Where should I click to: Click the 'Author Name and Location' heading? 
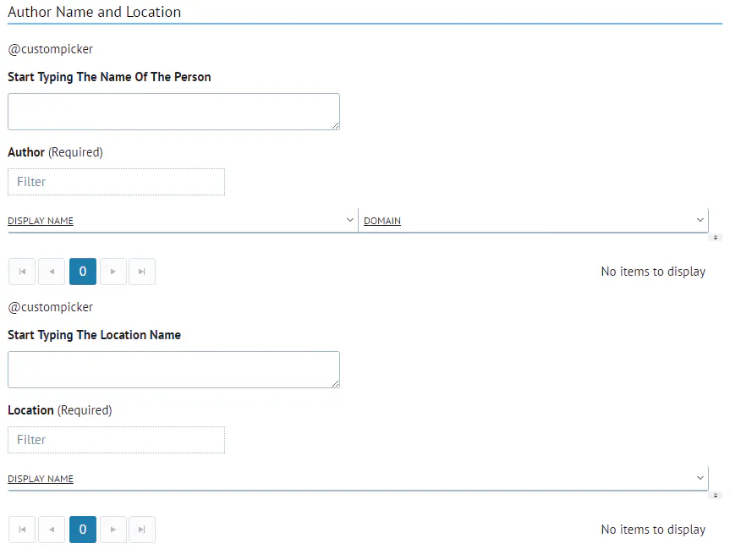[95, 12]
